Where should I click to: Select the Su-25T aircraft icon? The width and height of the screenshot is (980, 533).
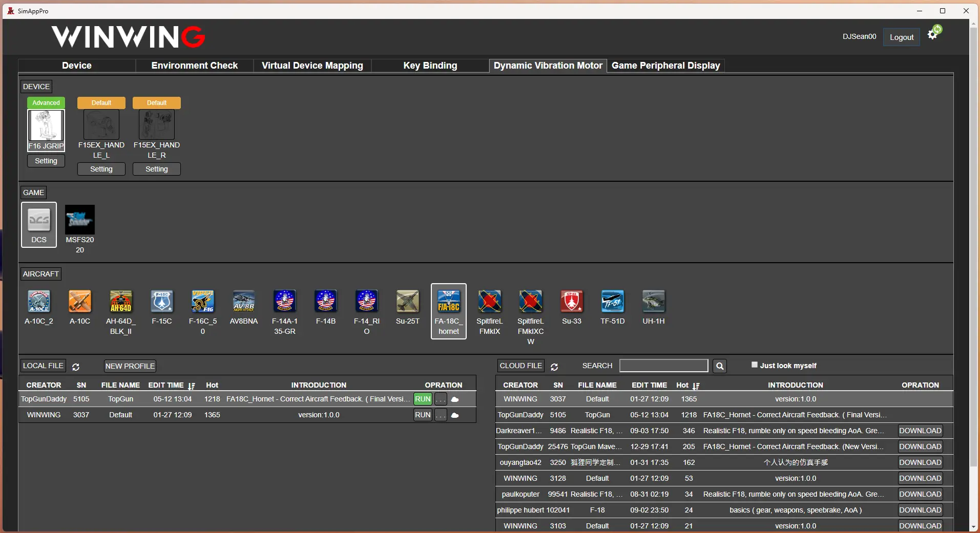click(x=408, y=302)
